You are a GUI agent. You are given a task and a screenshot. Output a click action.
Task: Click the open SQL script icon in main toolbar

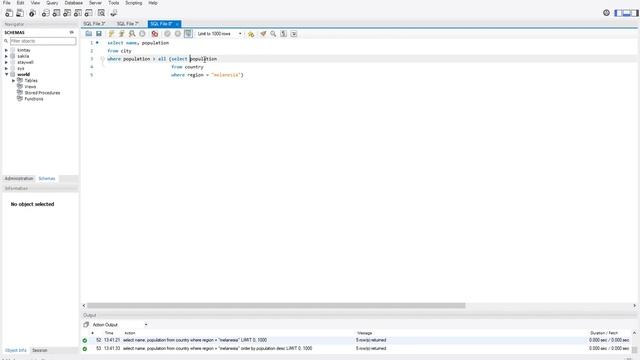(20, 13)
